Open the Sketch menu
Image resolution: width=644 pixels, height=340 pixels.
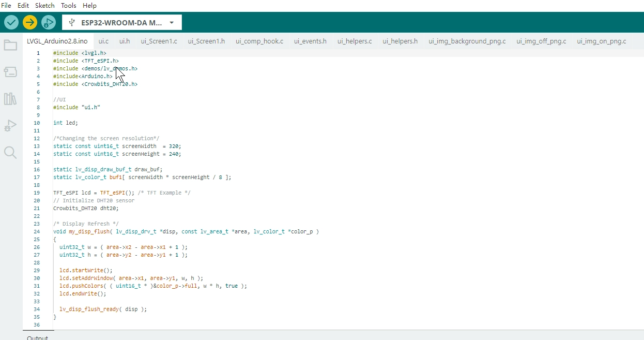[x=45, y=5]
